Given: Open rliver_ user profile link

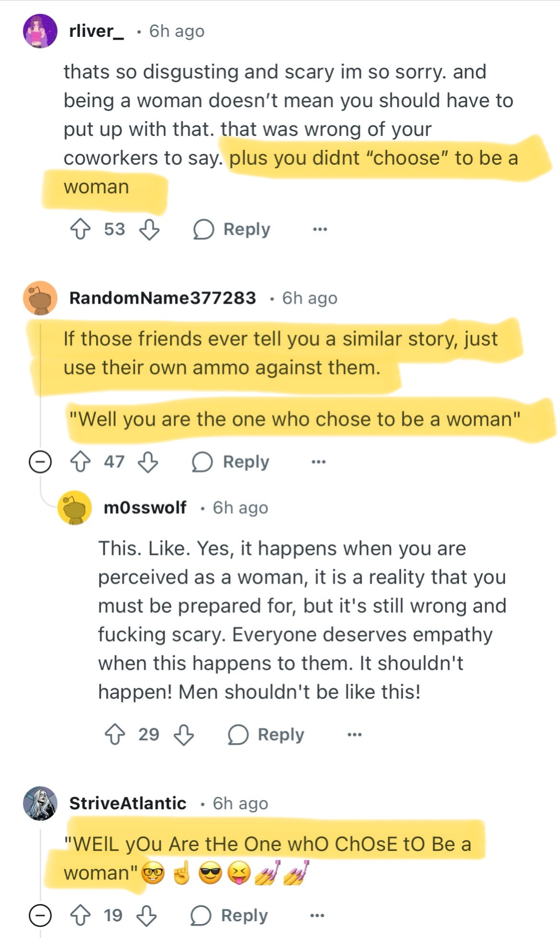Looking at the screenshot, I should click(96, 31).
